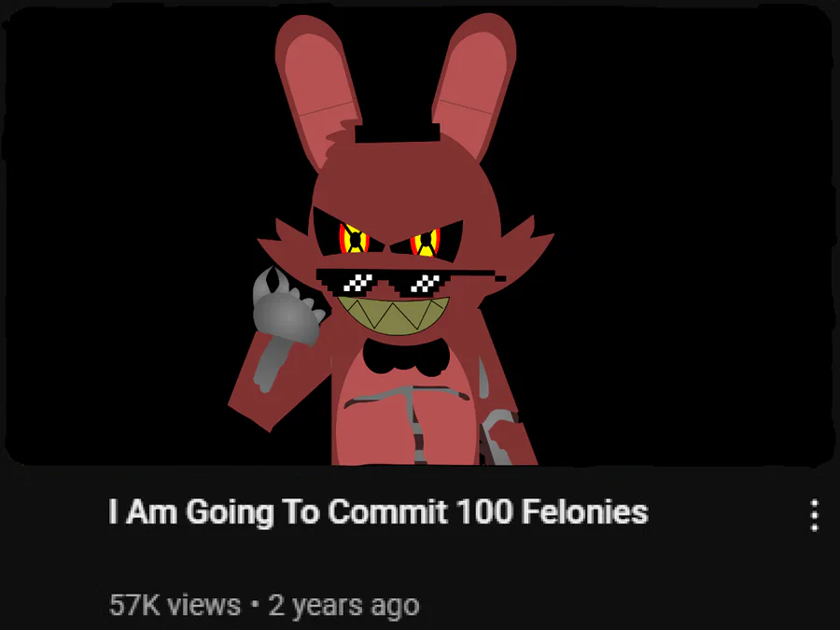
Task: Click the 2 years ago upload date
Action: [343, 606]
